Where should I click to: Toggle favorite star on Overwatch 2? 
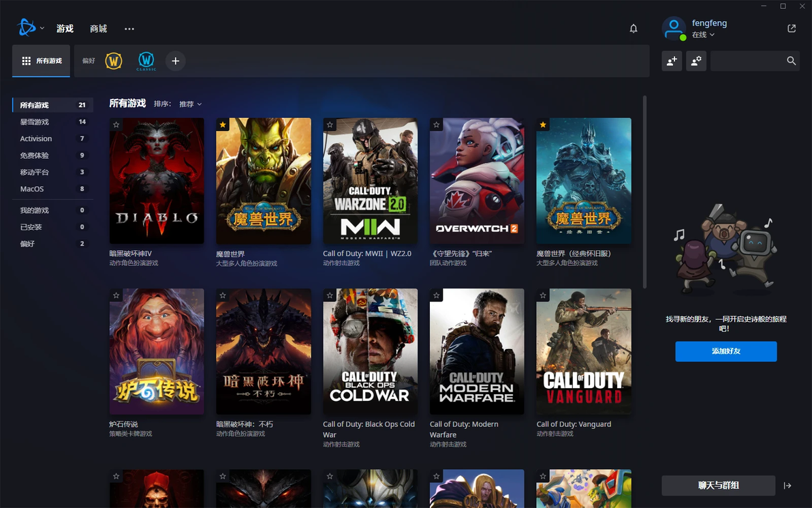437,125
